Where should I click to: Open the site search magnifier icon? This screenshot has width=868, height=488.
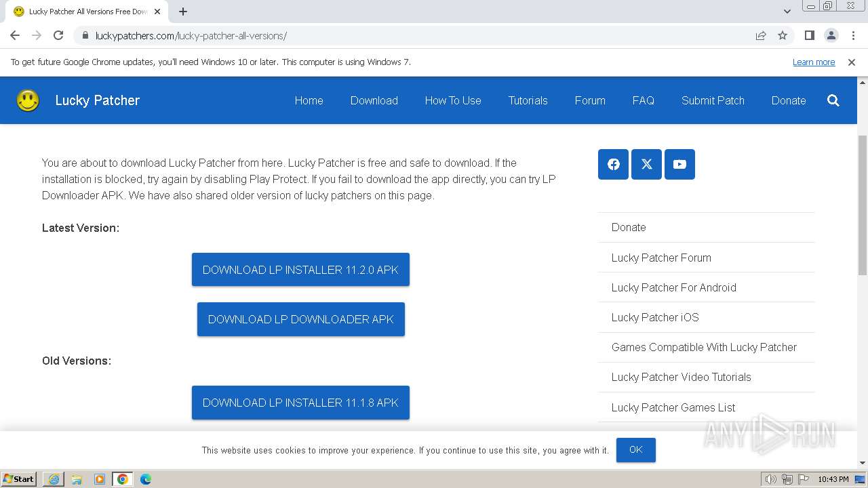pyautogui.click(x=833, y=100)
